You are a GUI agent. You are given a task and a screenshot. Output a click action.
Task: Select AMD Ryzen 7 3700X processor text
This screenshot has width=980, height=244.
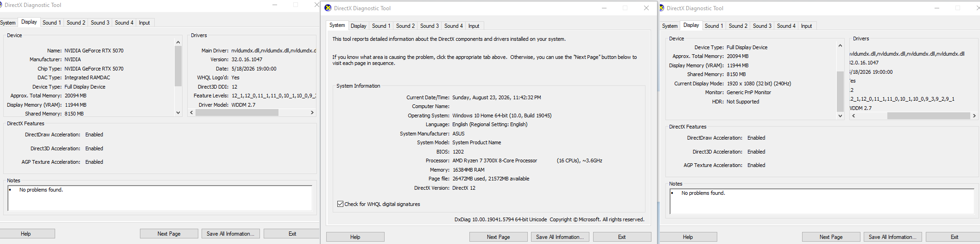pyautogui.click(x=495, y=161)
